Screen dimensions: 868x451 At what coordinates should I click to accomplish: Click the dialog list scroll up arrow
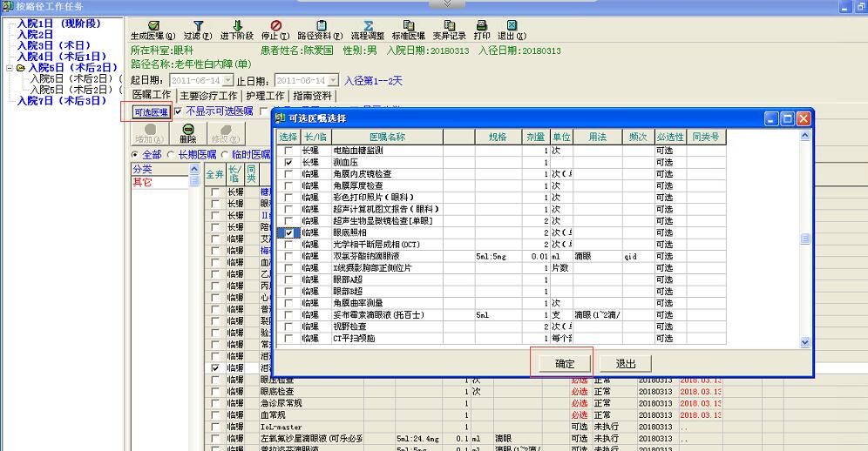pos(805,134)
